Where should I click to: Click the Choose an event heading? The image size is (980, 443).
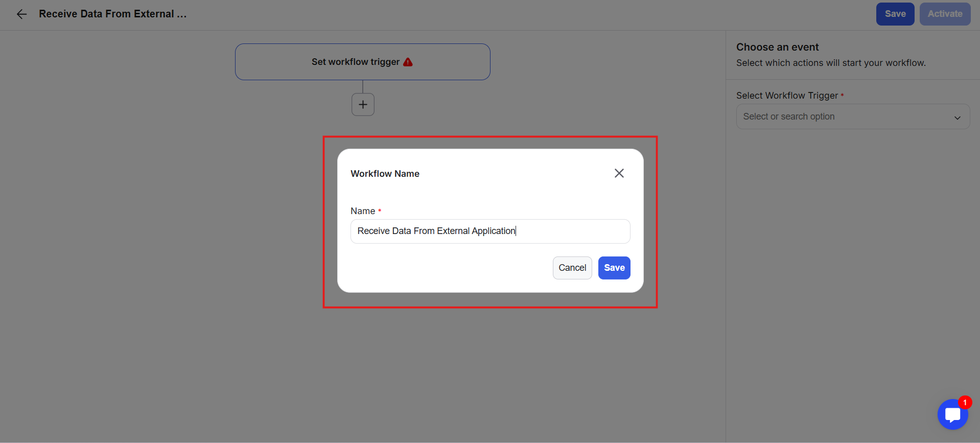click(777, 47)
